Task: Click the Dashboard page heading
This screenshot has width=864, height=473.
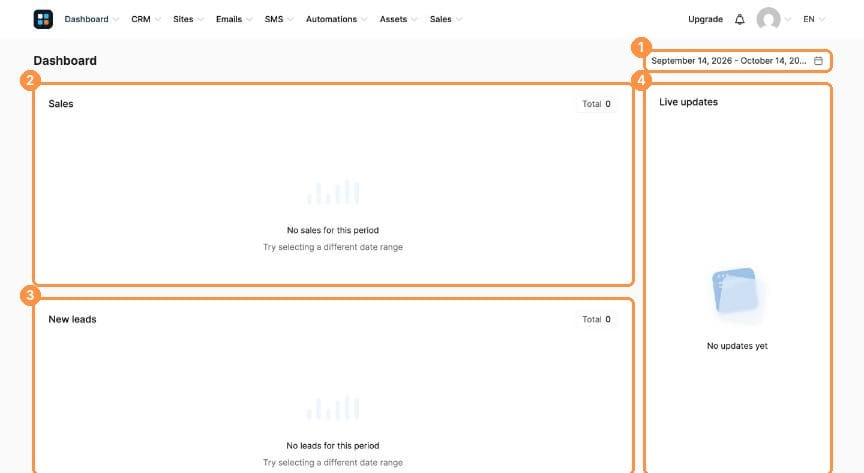Action: click(x=65, y=61)
